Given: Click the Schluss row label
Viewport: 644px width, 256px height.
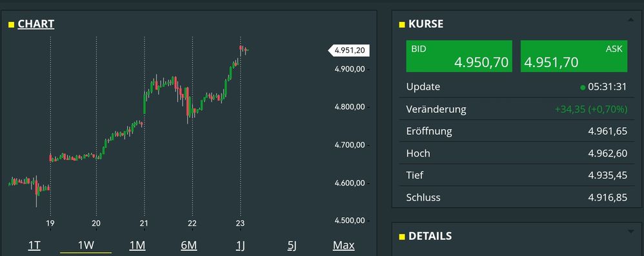Looking at the screenshot, I should [423, 197].
